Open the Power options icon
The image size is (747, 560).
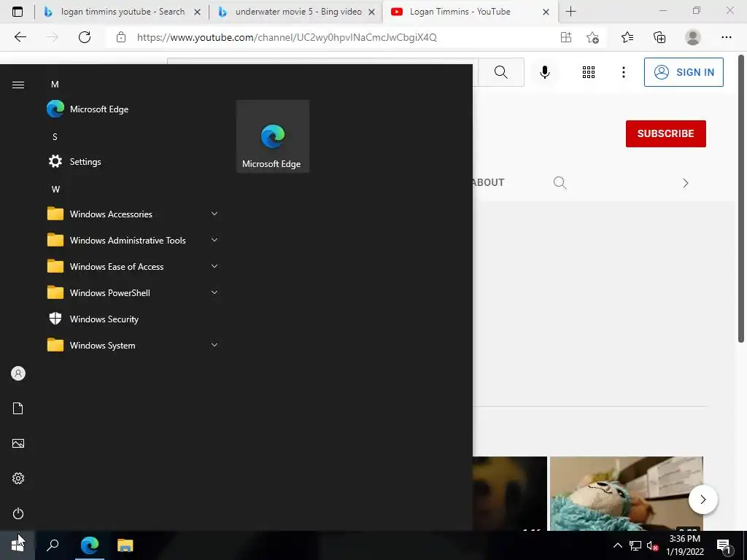point(18,513)
